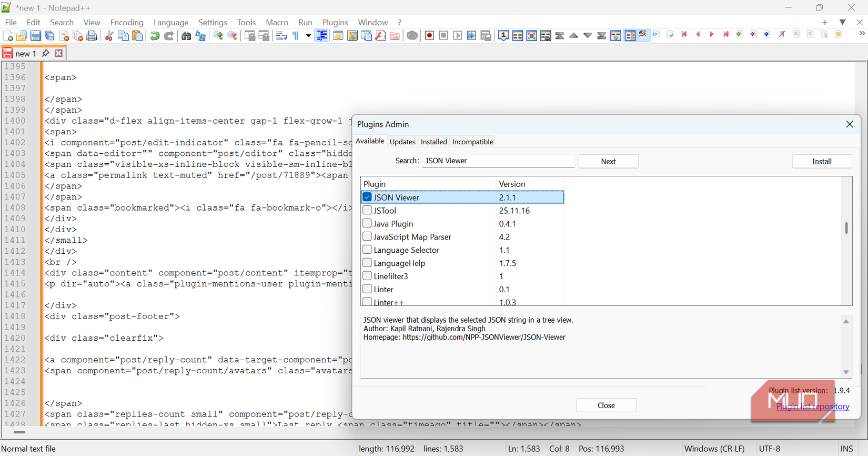Click the Open file folder icon
The height and width of the screenshot is (456, 868).
tap(22, 36)
